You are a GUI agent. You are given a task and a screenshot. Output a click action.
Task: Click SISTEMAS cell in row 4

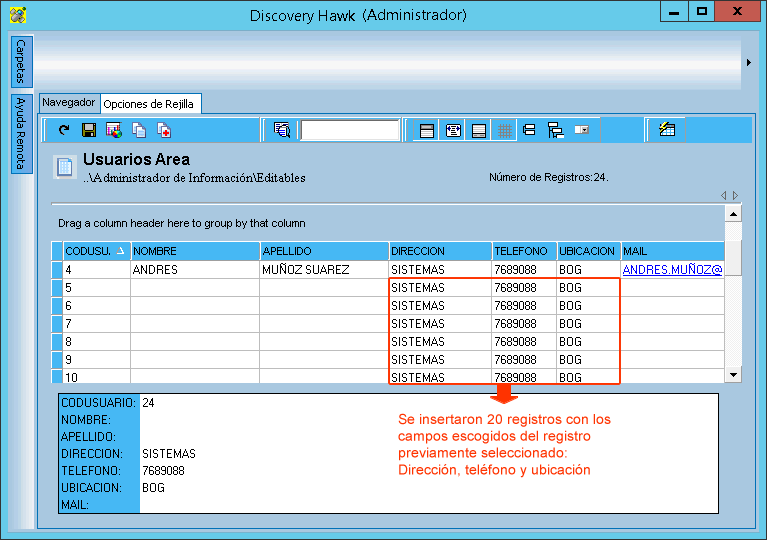click(x=440, y=270)
